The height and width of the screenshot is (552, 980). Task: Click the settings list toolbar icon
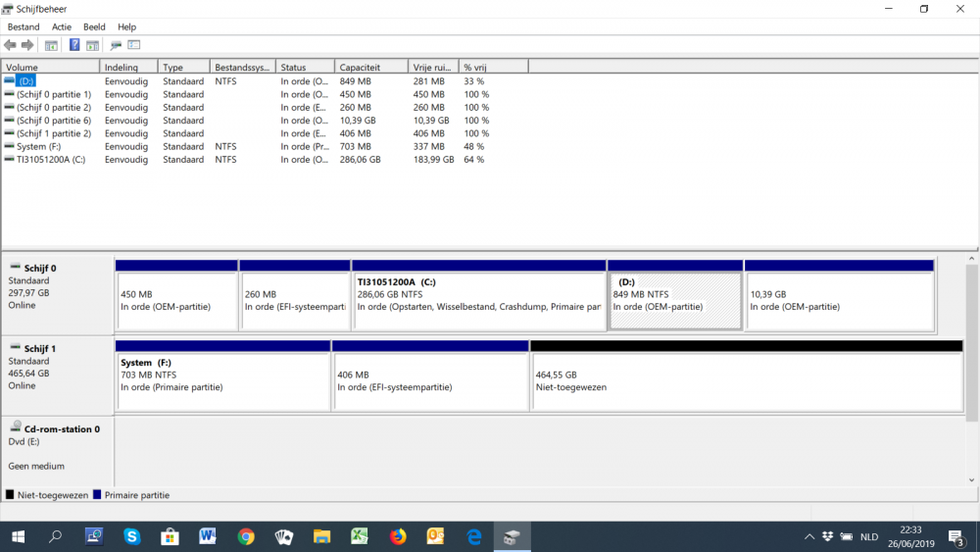[134, 45]
